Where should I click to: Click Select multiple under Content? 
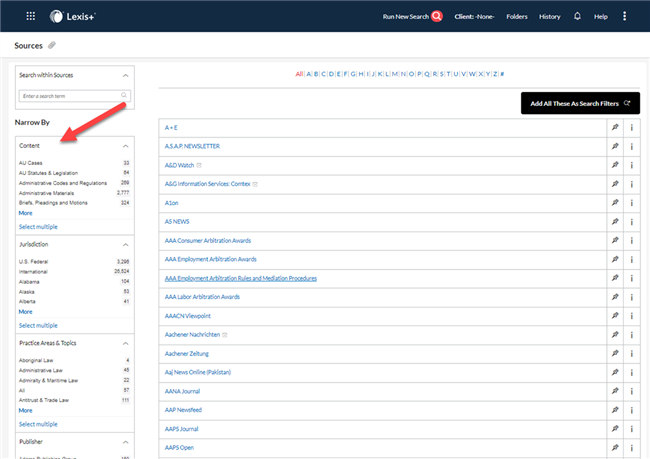pos(38,227)
